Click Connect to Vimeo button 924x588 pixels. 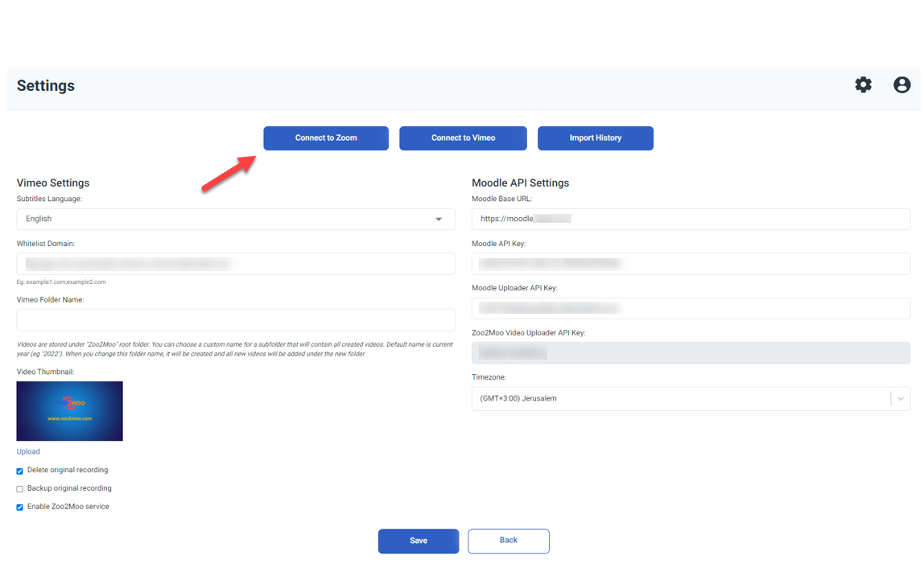[463, 138]
